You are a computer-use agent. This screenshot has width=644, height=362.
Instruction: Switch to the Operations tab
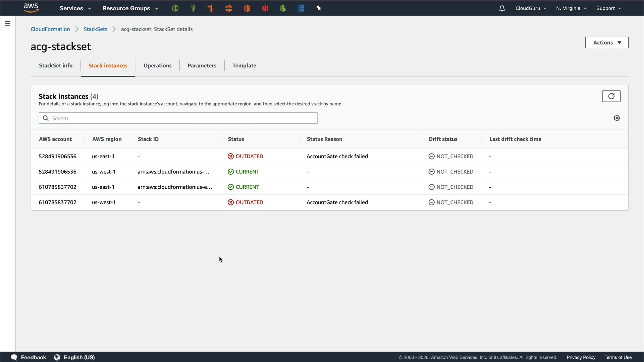point(157,66)
